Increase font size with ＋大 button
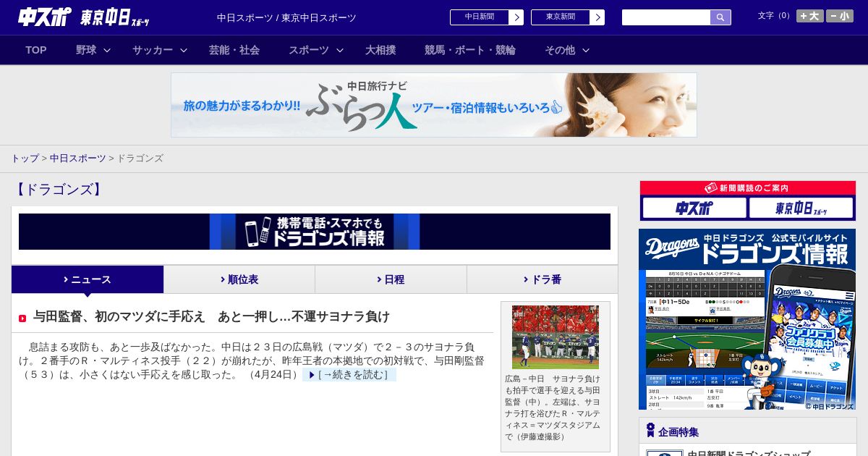The height and width of the screenshot is (456, 868). pyautogui.click(x=810, y=16)
